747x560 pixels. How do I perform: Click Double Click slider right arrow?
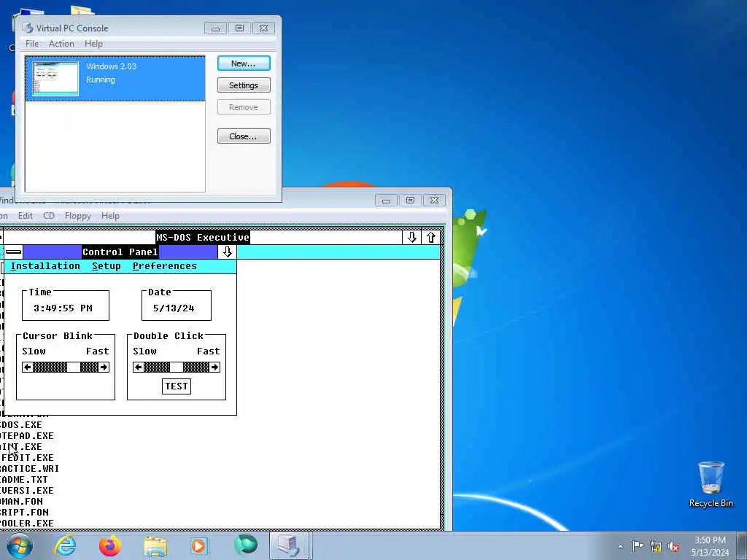click(214, 367)
